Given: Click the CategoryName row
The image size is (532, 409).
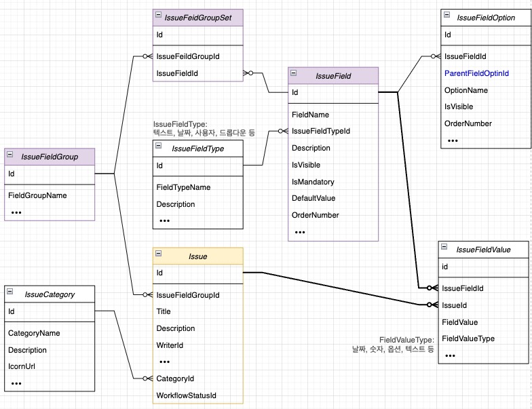Looking at the screenshot, I should pos(50,333).
